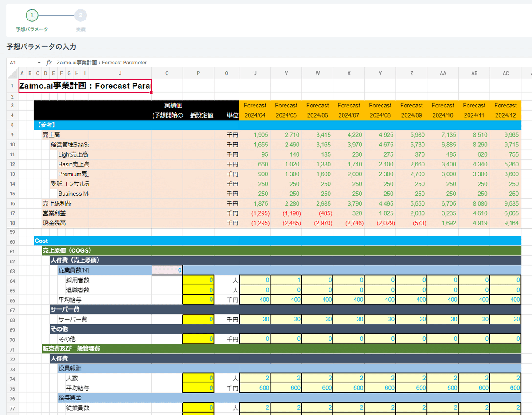This screenshot has width=532, height=415.
Task: Select column AA header
Action: (x=443, y=73)
